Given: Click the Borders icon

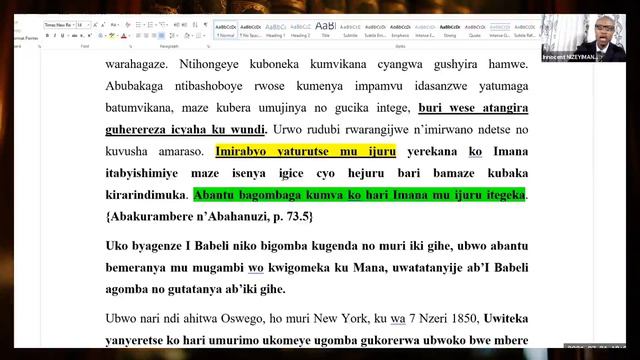Looking at the screenshot, I should click(x=198, y=36).
